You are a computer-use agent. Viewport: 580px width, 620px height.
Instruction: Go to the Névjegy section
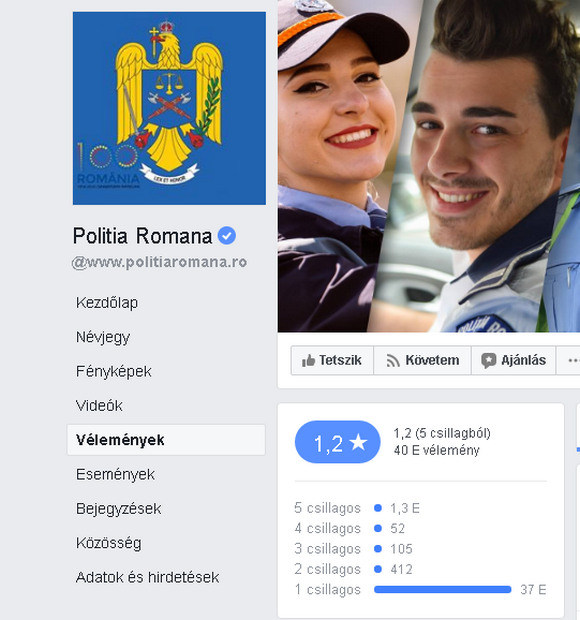click(103, 337)
